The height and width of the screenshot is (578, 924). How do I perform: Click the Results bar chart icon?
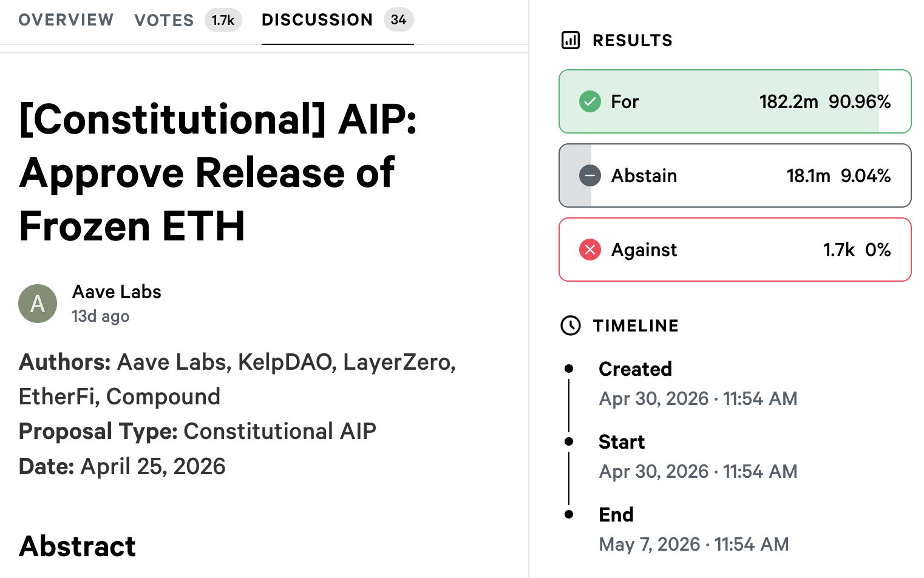click(x=571, y=41)
